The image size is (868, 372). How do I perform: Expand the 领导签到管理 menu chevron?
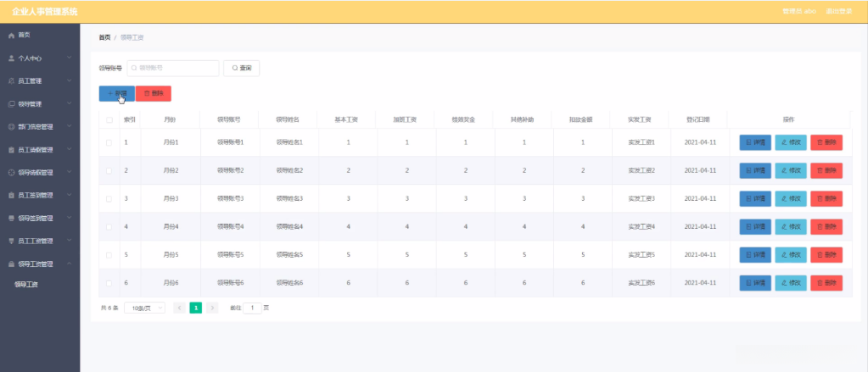pyautogui.click(x=70, y=218)
